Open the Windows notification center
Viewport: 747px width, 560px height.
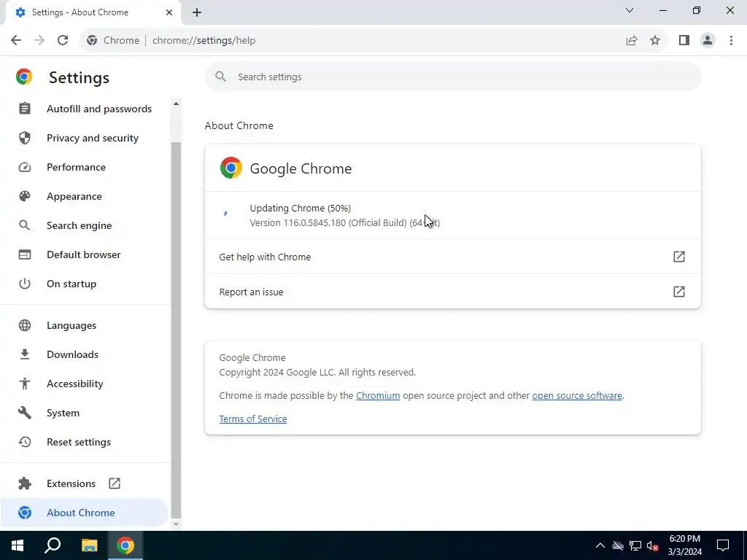pyautogui.click(x=723, y=545)
